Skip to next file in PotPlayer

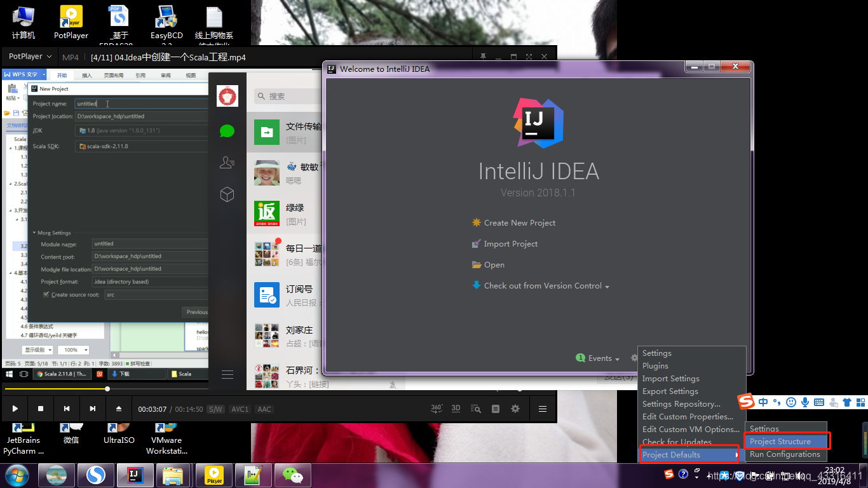click(93, 409)
